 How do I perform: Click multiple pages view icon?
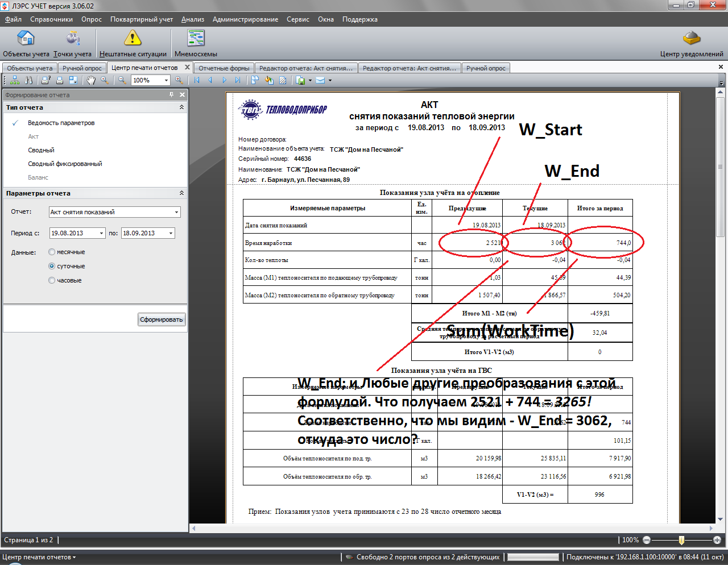click(255, 80)
